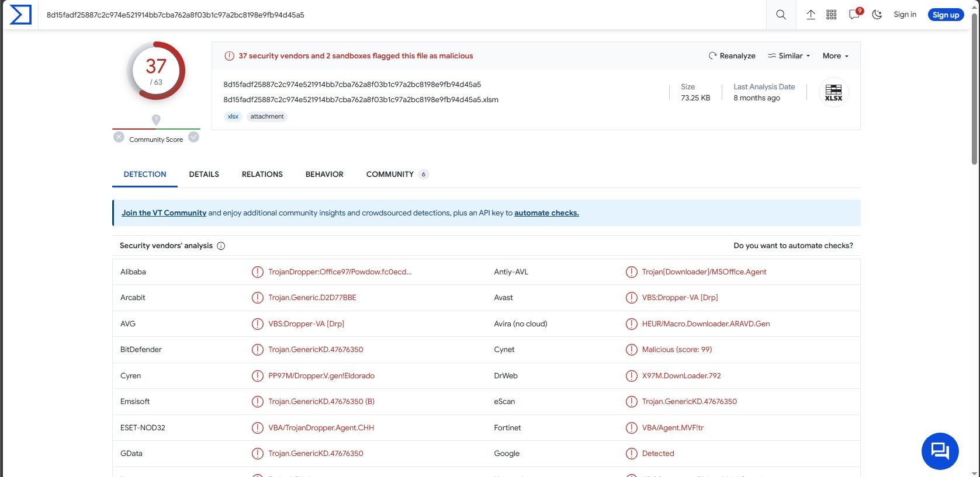Screen dimensions: 980x477
Task: Click Antiy-AVL detection alert icon
Action: click(632, 272)
